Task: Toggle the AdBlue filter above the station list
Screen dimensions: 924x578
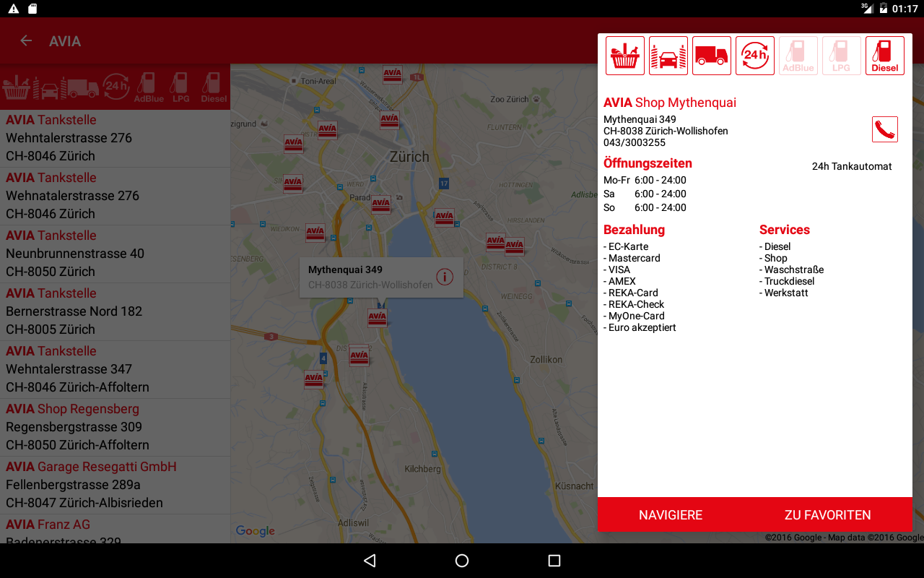Action: (x=149, y=87)
